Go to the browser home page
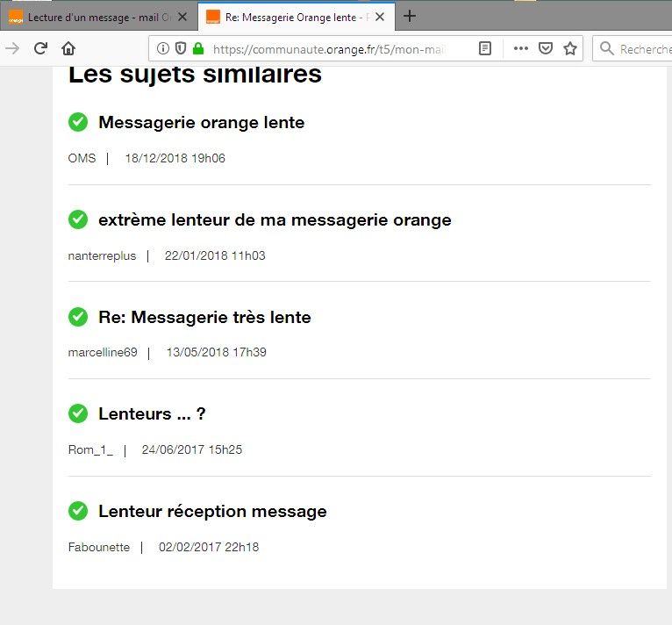 pyautogui.click(x=68, y=48)
